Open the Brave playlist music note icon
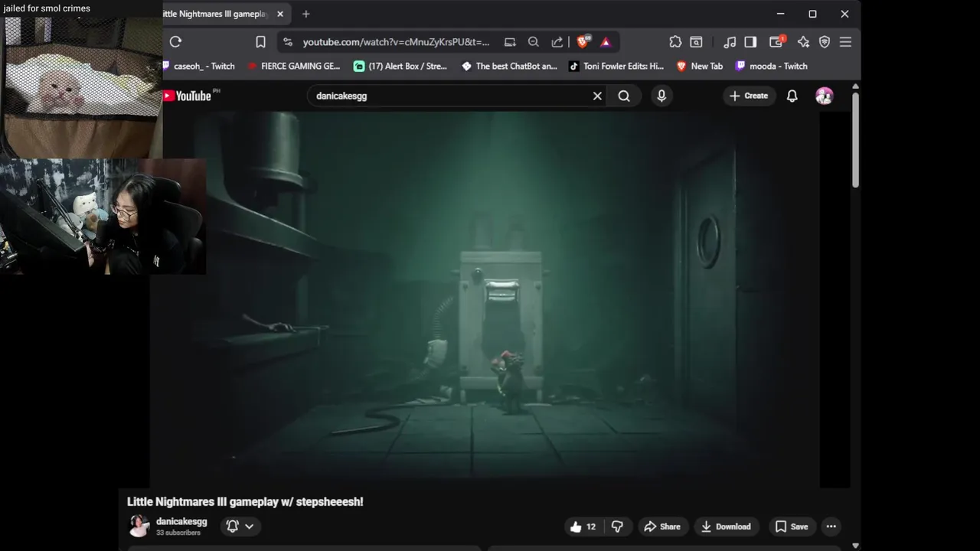This screenshot has width=980, height=551. pos(730,42)
